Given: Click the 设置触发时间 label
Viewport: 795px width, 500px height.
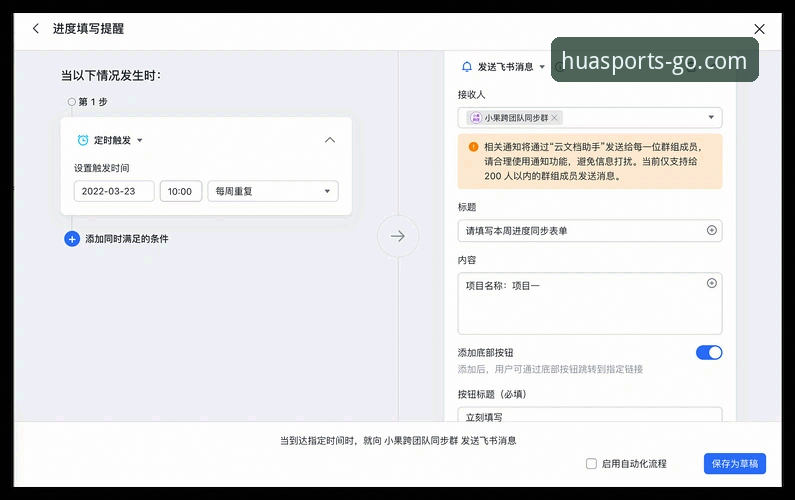Looking at the screenshot, I should coord(101,168).
